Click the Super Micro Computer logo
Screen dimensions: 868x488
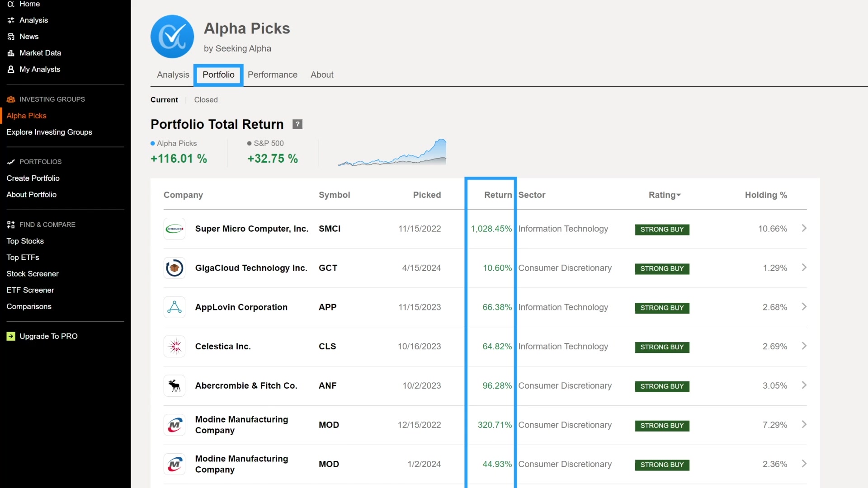[x=175, y=229]
